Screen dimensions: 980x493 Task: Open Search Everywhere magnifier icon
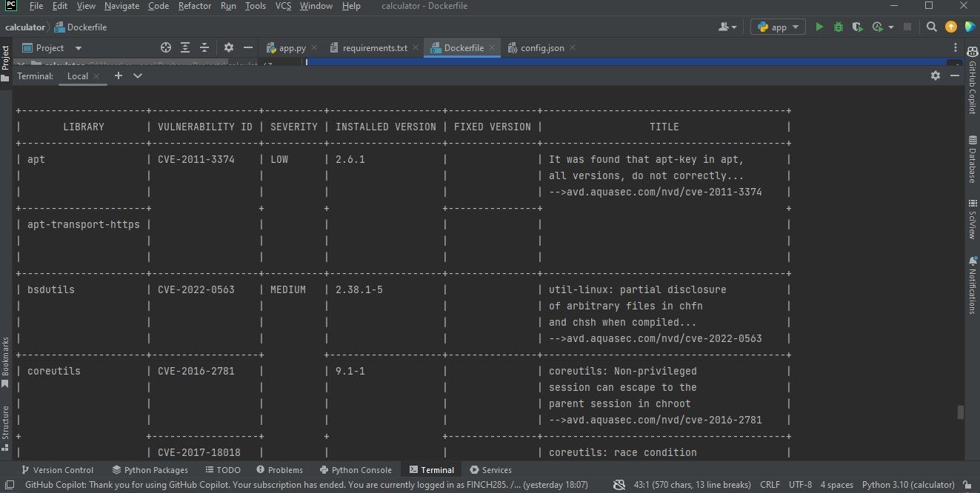pos(932,27)
